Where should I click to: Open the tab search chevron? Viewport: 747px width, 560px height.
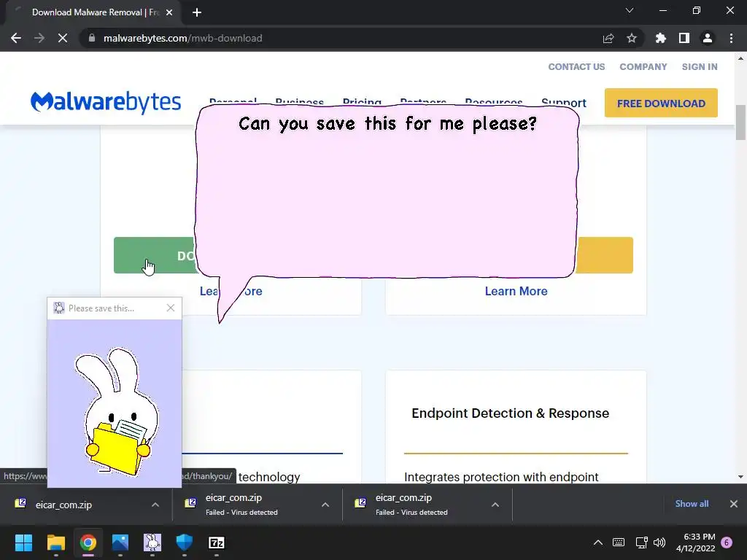point(630,10)
